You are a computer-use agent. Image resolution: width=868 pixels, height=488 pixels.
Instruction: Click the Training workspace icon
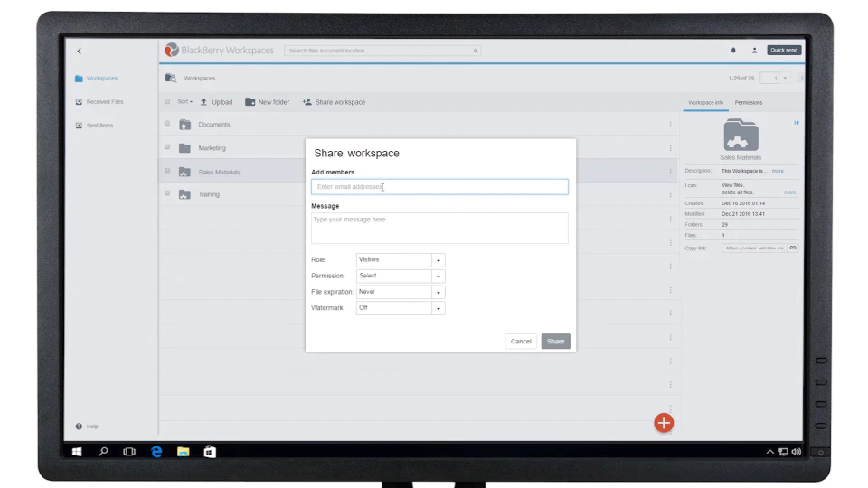(184, 195)
